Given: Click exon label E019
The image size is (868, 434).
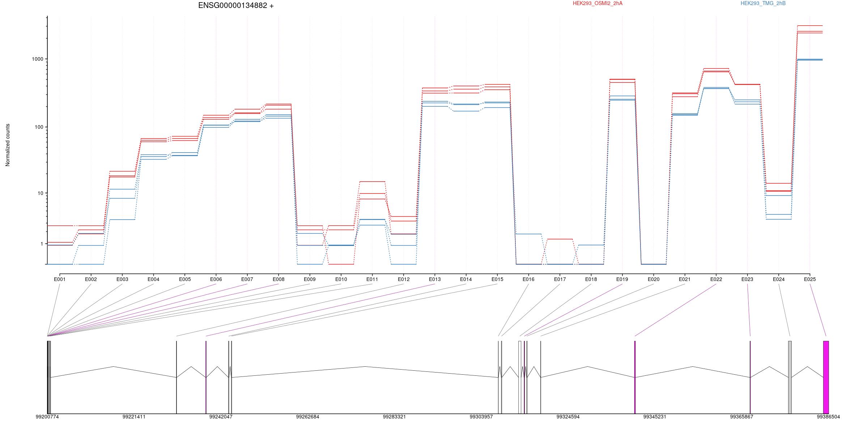Looking at the screenshot, I should pos(622,279).
